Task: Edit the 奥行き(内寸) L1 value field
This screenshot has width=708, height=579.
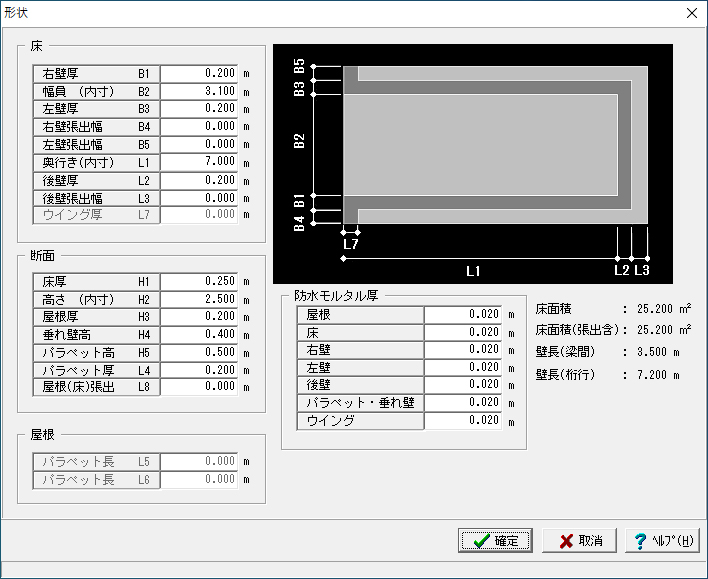Action: [x=199, y=162]
